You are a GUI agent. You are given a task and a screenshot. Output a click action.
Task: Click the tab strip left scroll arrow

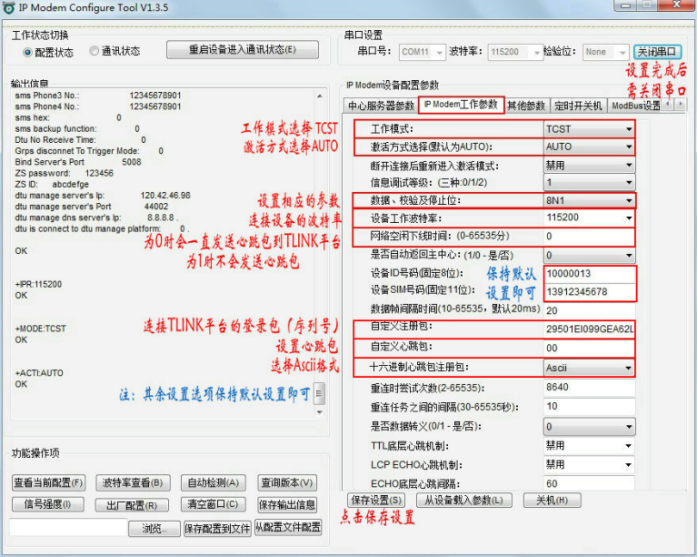[670, 103]
